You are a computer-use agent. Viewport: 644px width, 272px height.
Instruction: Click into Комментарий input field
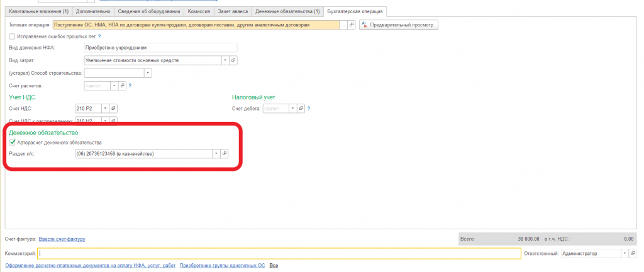[x=279, y=254]
